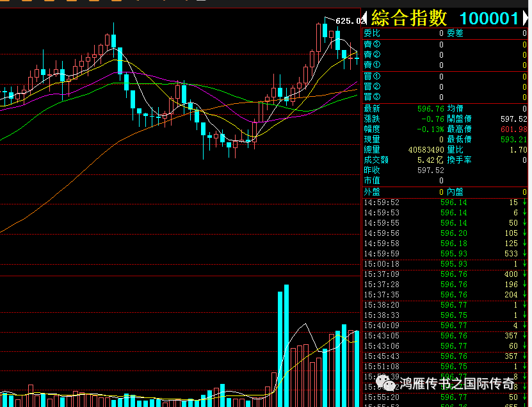Click the latest price 596.76 beside 最新

[x=431, y=109]
